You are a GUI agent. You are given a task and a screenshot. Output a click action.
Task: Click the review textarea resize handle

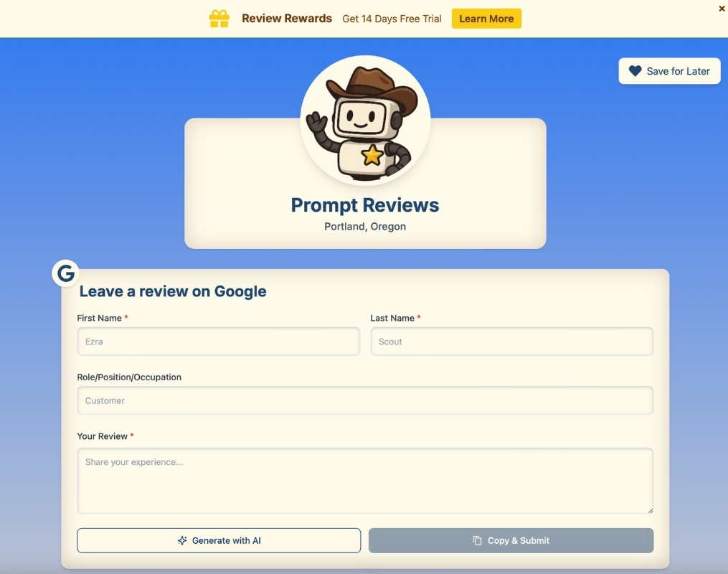[x=650, y=510]
